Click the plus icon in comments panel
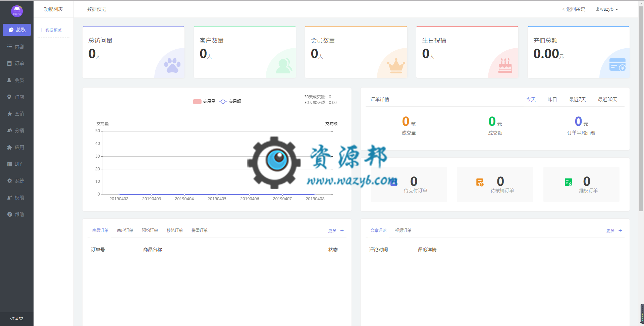The width and height of the screenshot is (644, 326). point(620,230)
